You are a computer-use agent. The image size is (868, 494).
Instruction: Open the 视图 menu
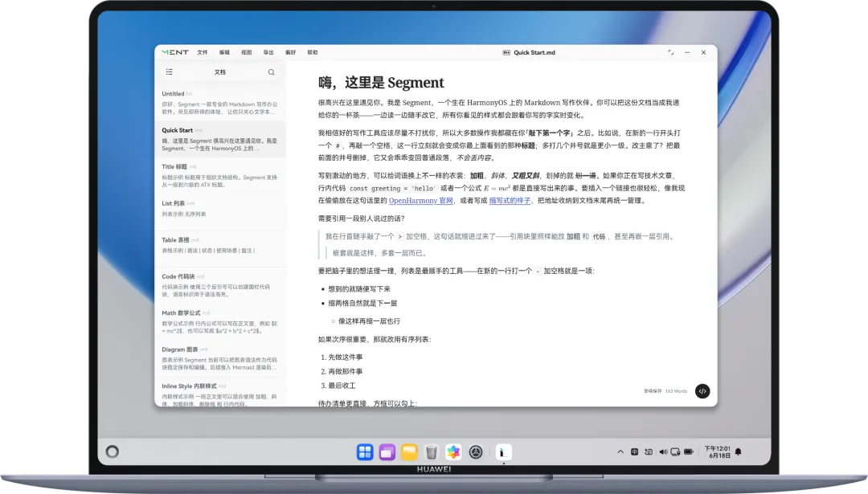247,52
